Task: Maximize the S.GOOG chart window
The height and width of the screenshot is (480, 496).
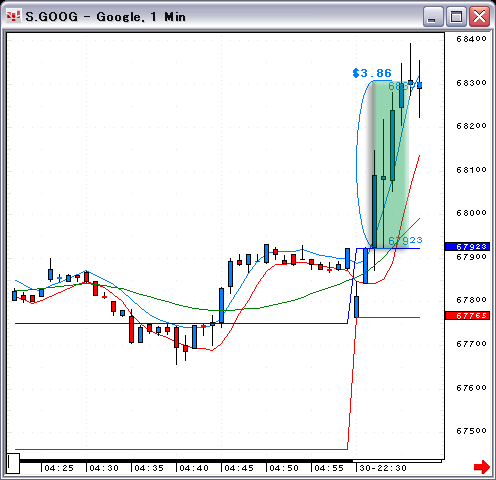Action: coord(456,16)
